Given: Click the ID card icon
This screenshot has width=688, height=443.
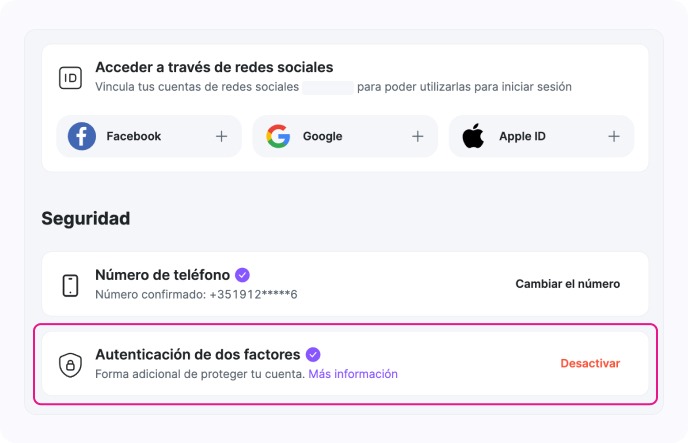Looking at the screenshot, I should [70, 78].
